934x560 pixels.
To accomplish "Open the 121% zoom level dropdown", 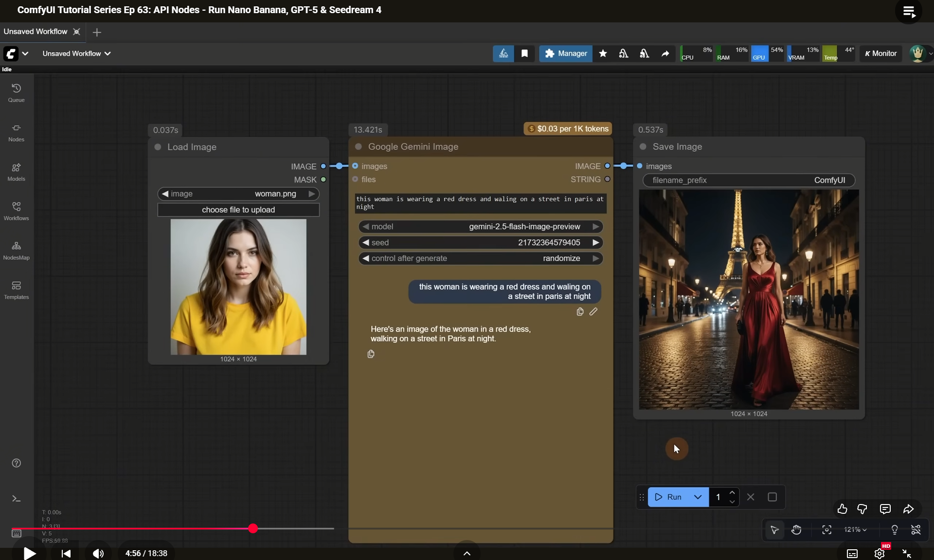I will coord(855,529).
